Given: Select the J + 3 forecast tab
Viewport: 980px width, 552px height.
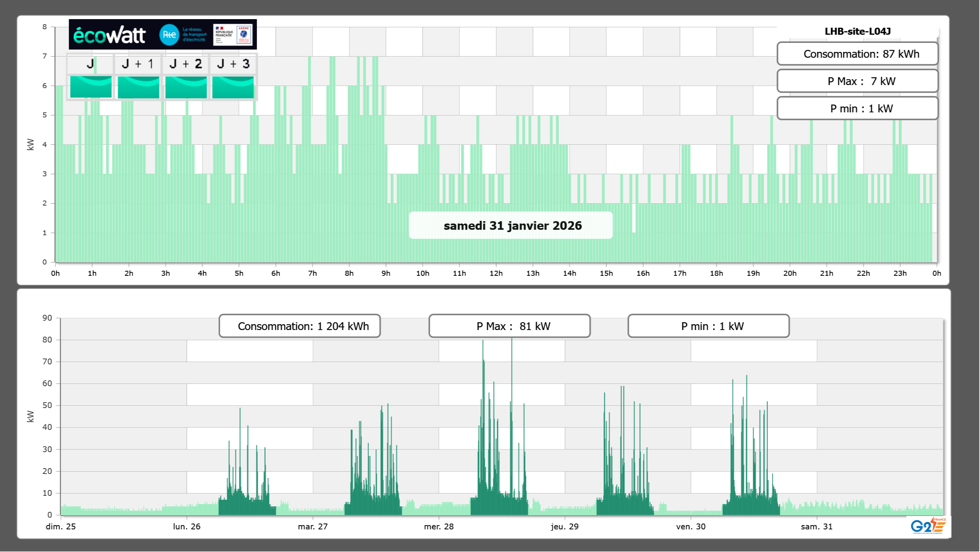Looking at the screenshot, I should click(233, 64).
